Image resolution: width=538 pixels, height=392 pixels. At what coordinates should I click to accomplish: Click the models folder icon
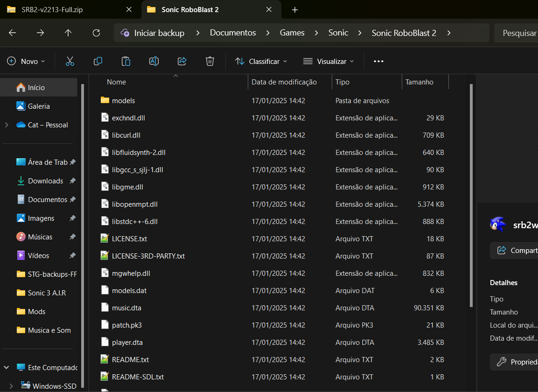105,100
